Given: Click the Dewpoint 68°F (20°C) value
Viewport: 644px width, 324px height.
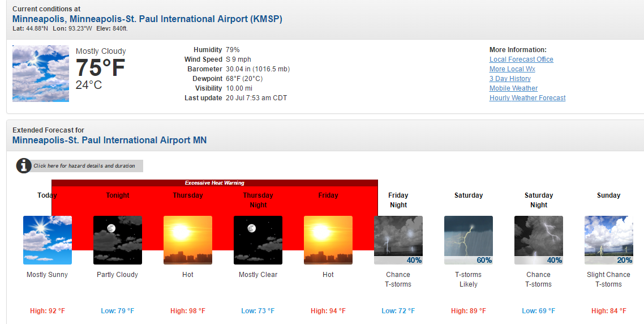Looking at the screenshot, I should 244,79.
